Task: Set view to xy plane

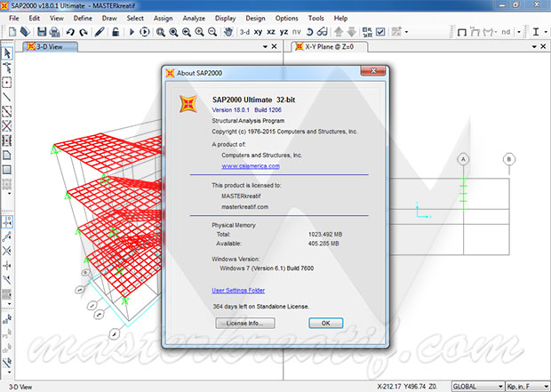Action: (x=258, y=32)
